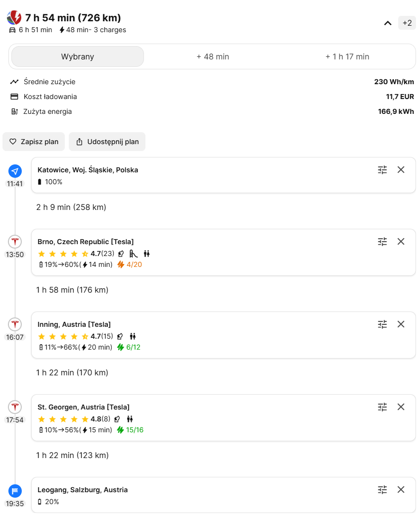Open settings sliders for Katowice stop

point(382,170)
